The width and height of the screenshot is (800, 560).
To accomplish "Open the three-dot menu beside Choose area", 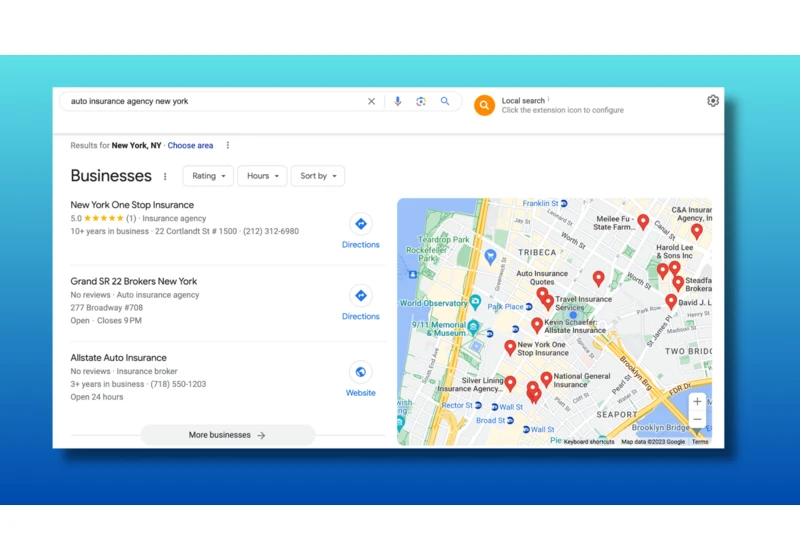I will (x=228, y=145).
